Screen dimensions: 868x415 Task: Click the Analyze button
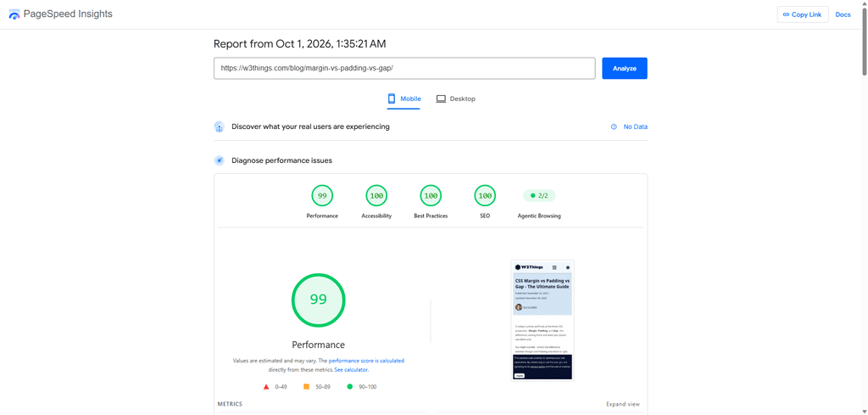pos(625,68)
